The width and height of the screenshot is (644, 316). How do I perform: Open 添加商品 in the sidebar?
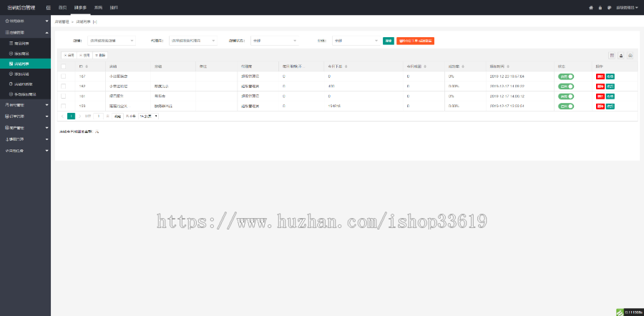coord(25,54)
